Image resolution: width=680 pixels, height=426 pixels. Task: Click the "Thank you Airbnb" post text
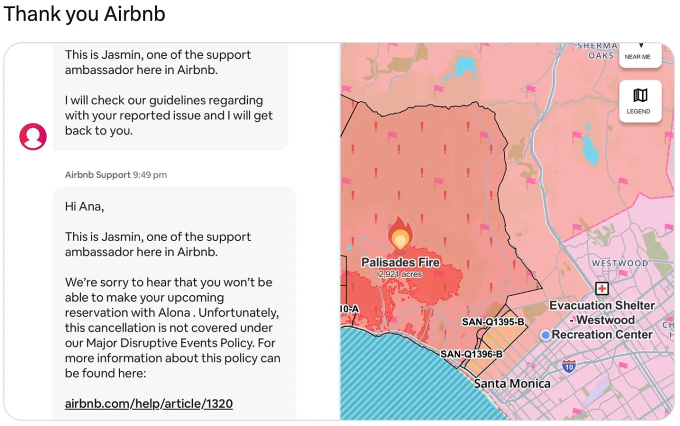pos(85,15)
